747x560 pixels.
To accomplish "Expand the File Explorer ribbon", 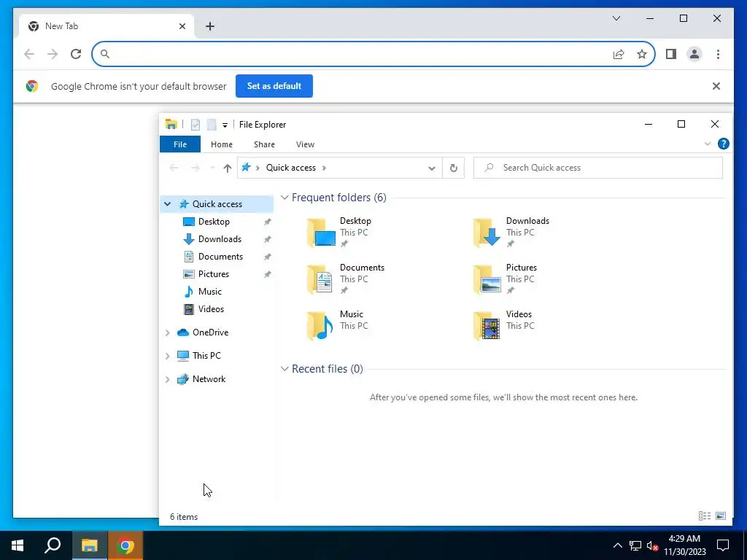I will [x=708, y=144].
